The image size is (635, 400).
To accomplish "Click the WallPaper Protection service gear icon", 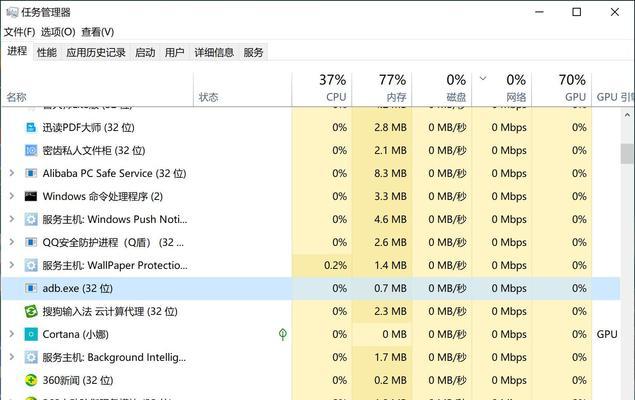I will (31, 266).
